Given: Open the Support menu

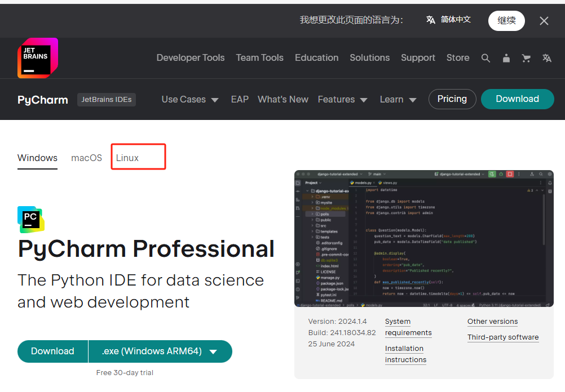Looking at the screenshot, I should point(418,58).
